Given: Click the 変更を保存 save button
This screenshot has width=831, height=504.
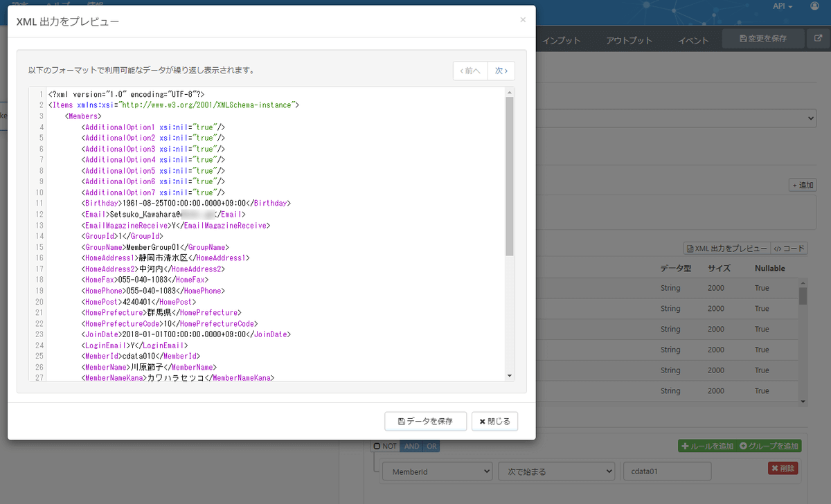Looking at the screenshot, I should [x=763, y=39].
